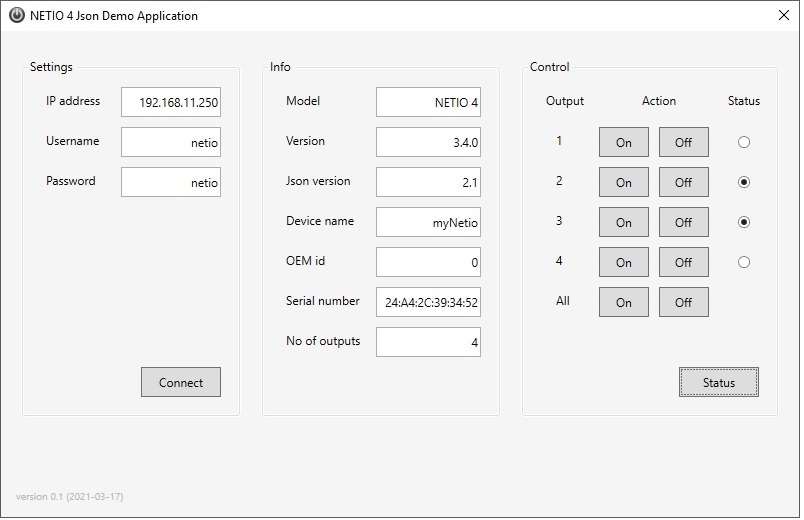Click the OEM id field
The height and width of the screenshot is (520, 804).
coord(428,262)
